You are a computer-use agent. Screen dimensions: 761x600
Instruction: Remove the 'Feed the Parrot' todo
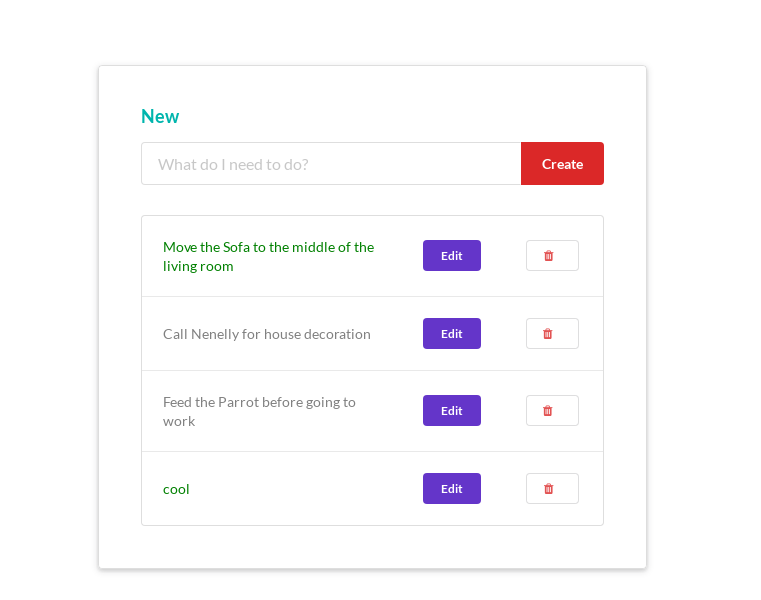[552, 411]
